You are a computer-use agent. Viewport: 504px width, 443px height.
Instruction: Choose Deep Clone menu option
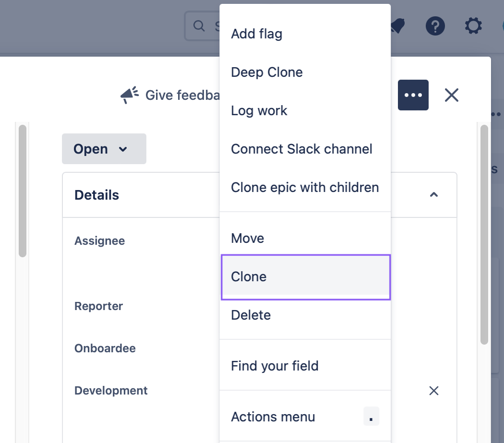[305, 72]
